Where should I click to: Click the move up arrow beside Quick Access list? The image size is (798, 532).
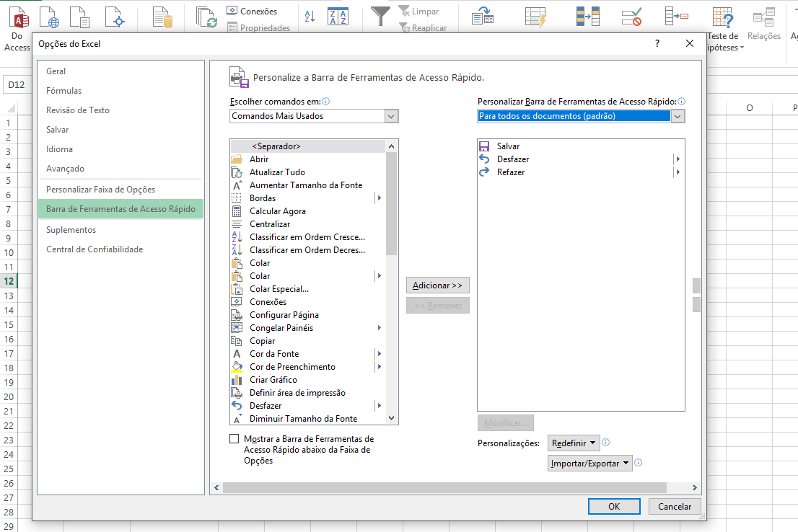point(696,286)
